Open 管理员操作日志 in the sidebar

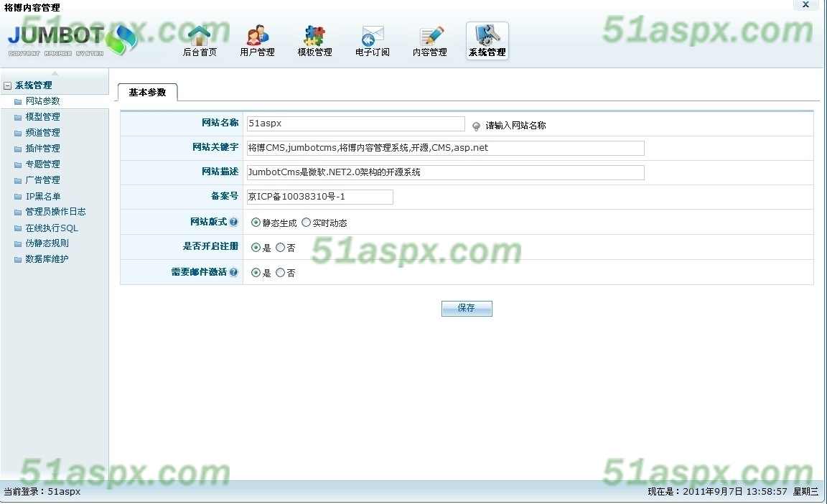[x=55, y=211]
